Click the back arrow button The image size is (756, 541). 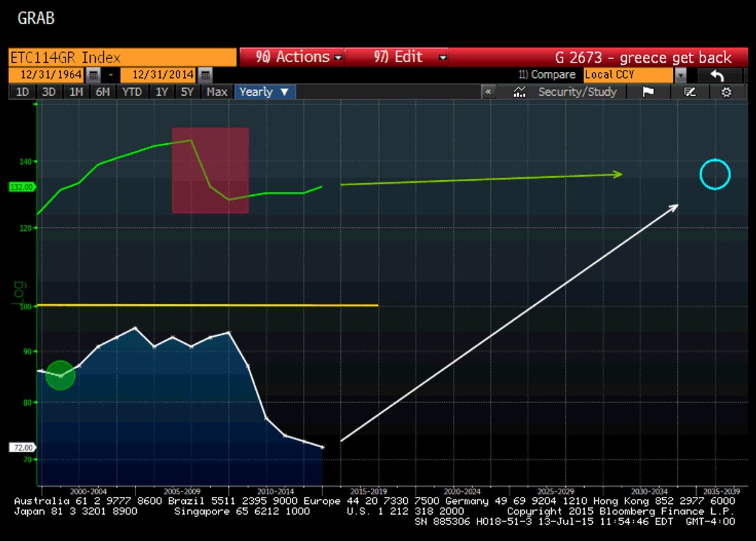(717, 75)
